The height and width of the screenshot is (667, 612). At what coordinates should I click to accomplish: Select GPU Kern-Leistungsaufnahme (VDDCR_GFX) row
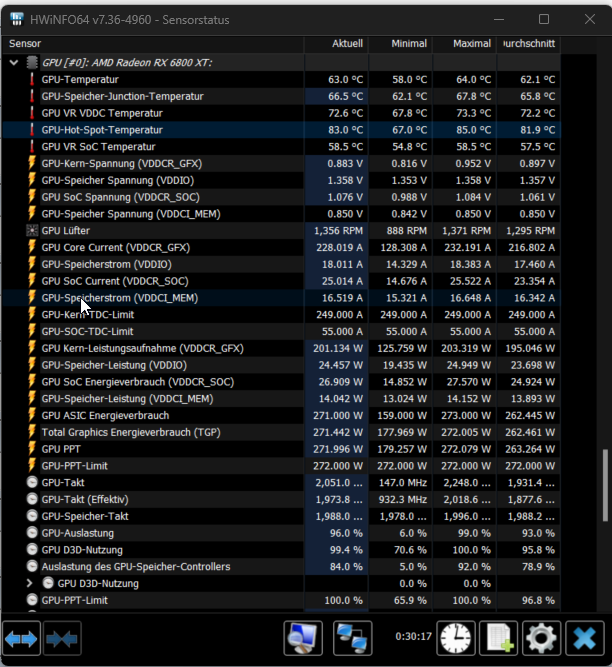point(281,348)
